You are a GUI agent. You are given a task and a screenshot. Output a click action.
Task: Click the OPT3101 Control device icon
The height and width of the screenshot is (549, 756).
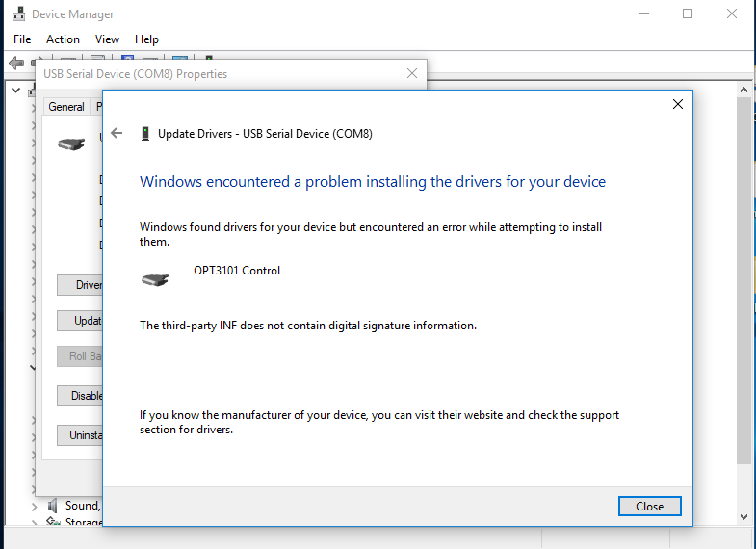pyautogui.click(x=155, y=279)
